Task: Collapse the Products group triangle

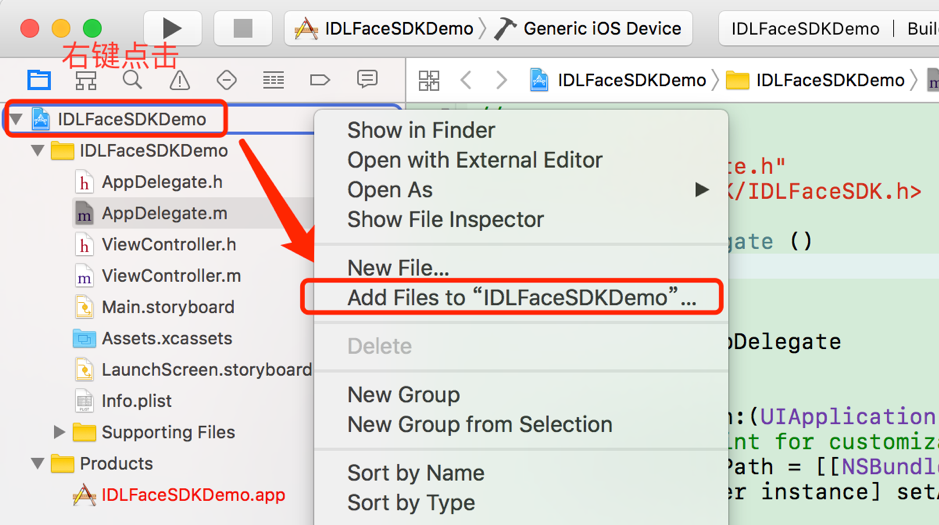Action: click(x=38, y=463)
